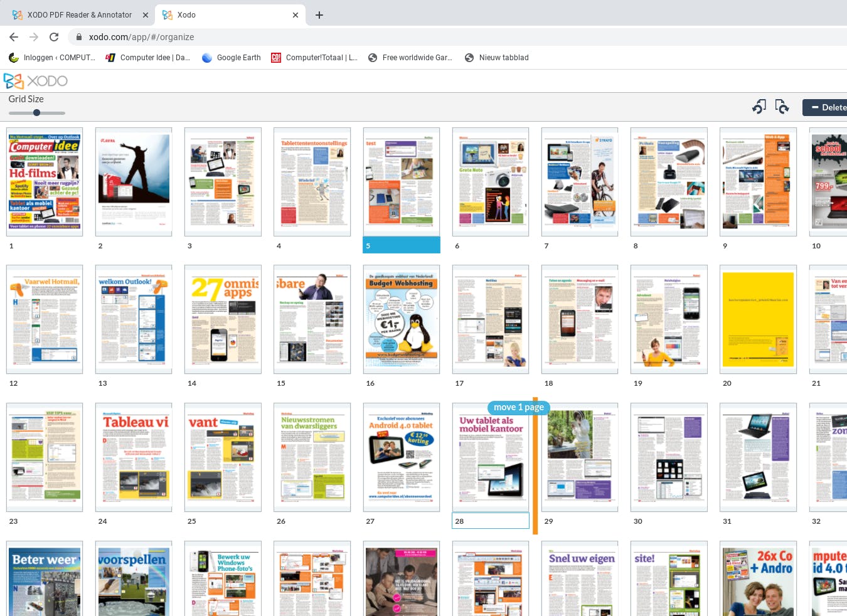Go forward in browser history

pos(34,37)
